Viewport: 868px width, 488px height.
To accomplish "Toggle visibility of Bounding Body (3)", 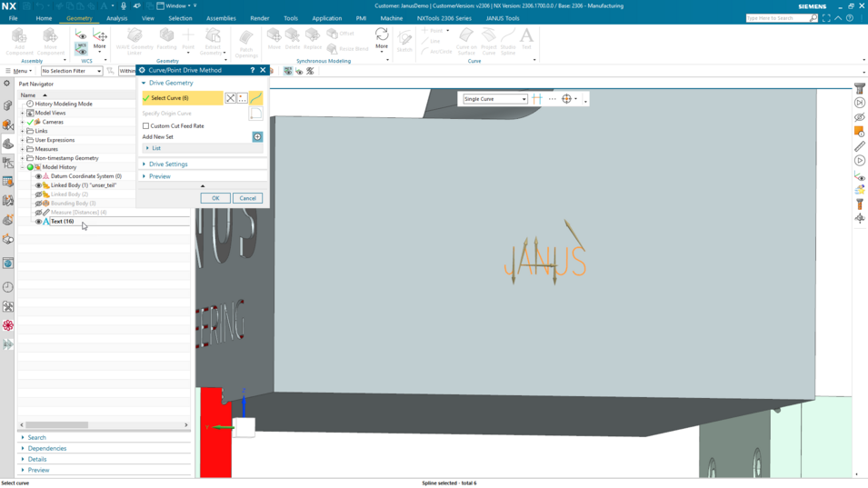I will point(38,204).
